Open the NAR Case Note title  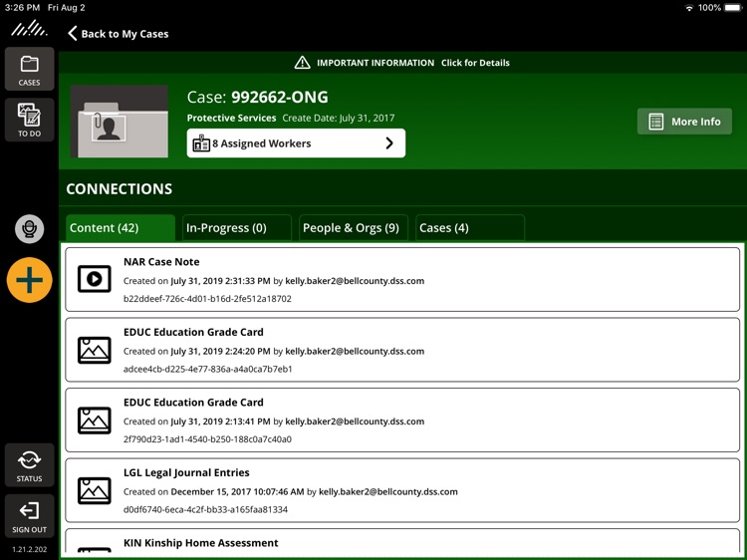click(x=161, y=262)
